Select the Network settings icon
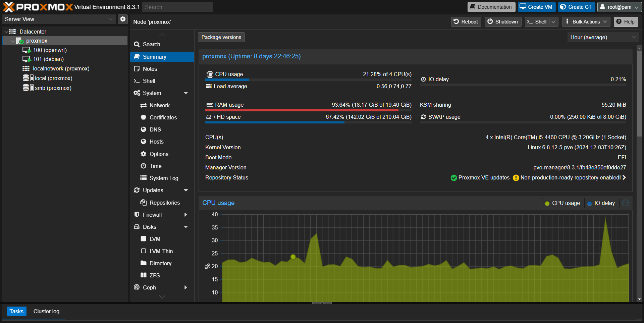This screenshot has height=323, width=644. coord(159,105)
